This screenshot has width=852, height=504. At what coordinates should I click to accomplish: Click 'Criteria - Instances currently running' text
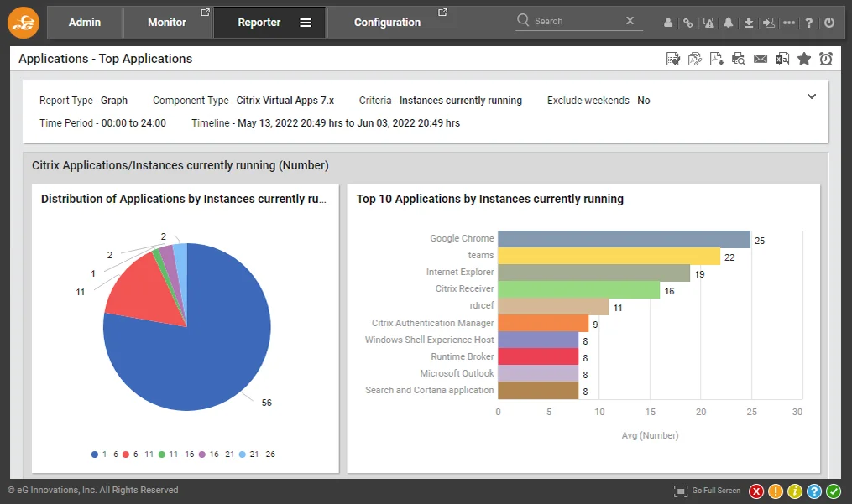pos(441,101)
